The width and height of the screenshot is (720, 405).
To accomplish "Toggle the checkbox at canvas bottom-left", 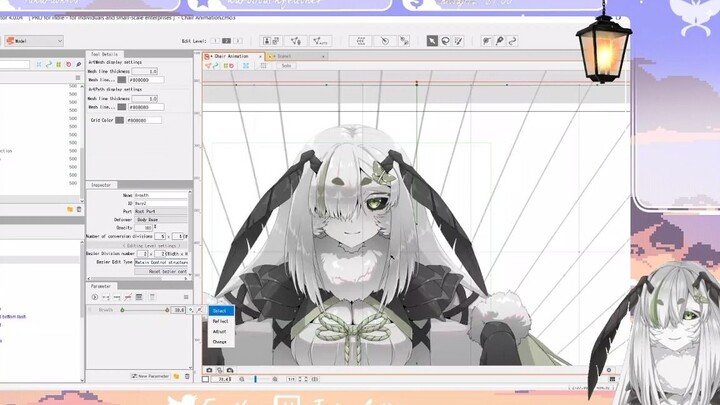I will (205, 379).
